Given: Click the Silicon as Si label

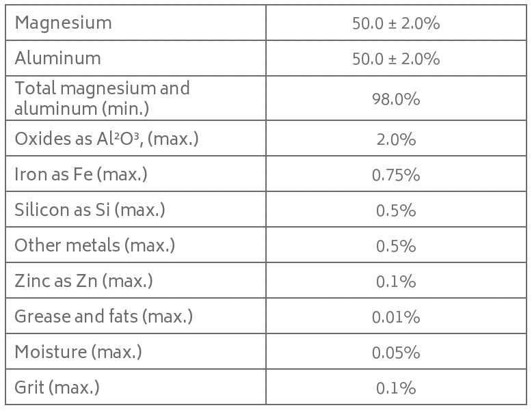Looking at the screenshot, I should coord(90,210).
